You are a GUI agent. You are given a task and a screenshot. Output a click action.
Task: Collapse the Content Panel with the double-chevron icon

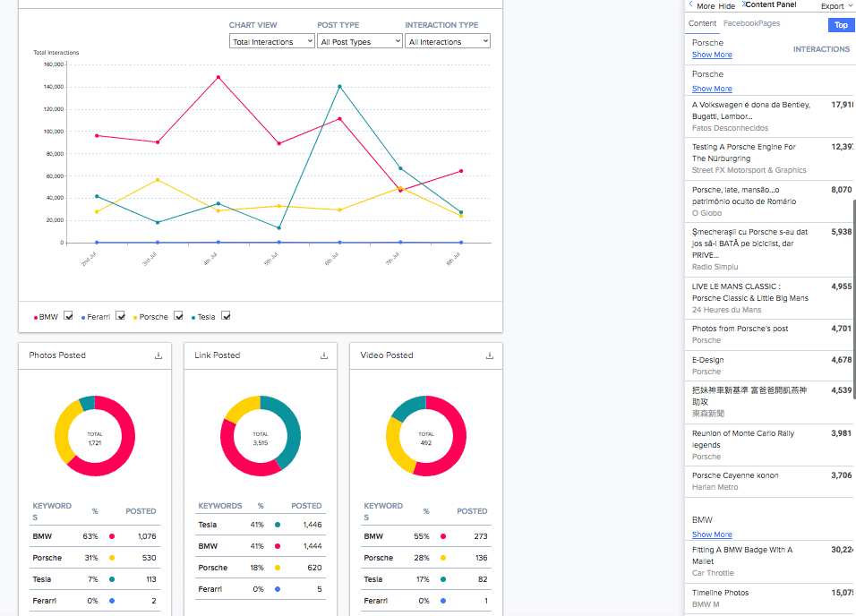744,4
